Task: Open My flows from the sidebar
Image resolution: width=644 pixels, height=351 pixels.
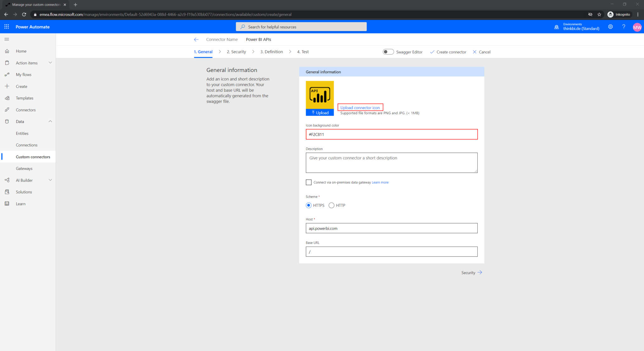Action: (x=23, y=75)
